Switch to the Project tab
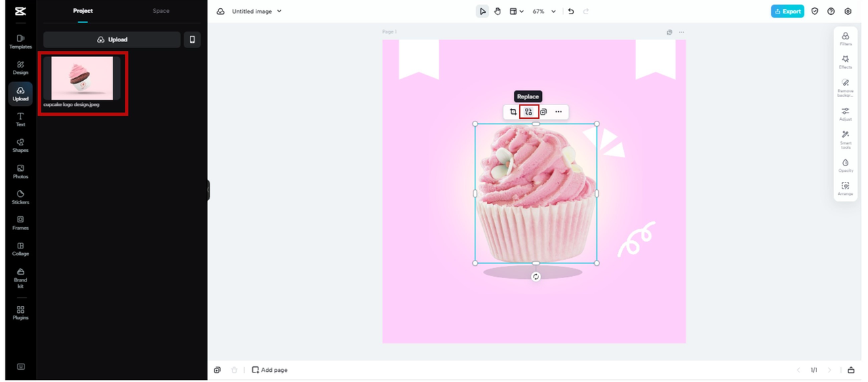The height and width of the screenshot is (382, 868). [83, 11]
